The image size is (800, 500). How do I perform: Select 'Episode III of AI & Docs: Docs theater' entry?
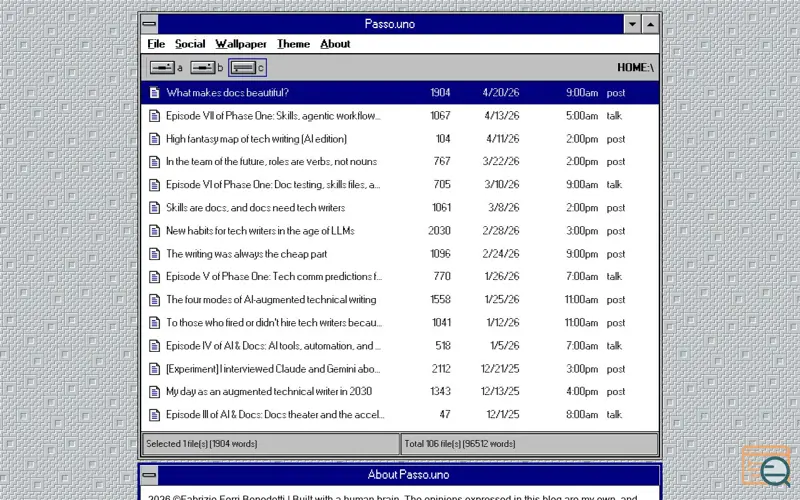click(x=276, y=415)
